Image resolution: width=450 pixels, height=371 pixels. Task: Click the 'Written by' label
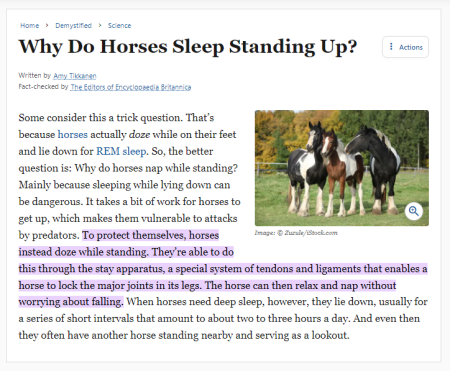[35, 76]
